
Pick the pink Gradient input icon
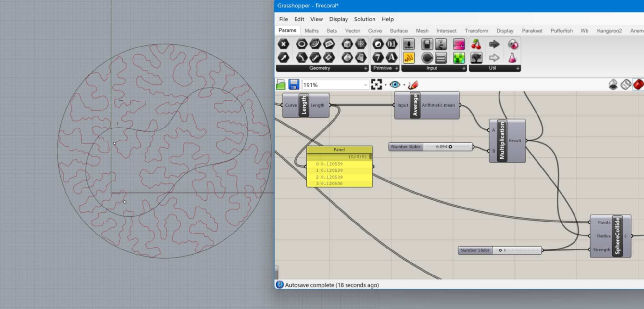[459, 44]
